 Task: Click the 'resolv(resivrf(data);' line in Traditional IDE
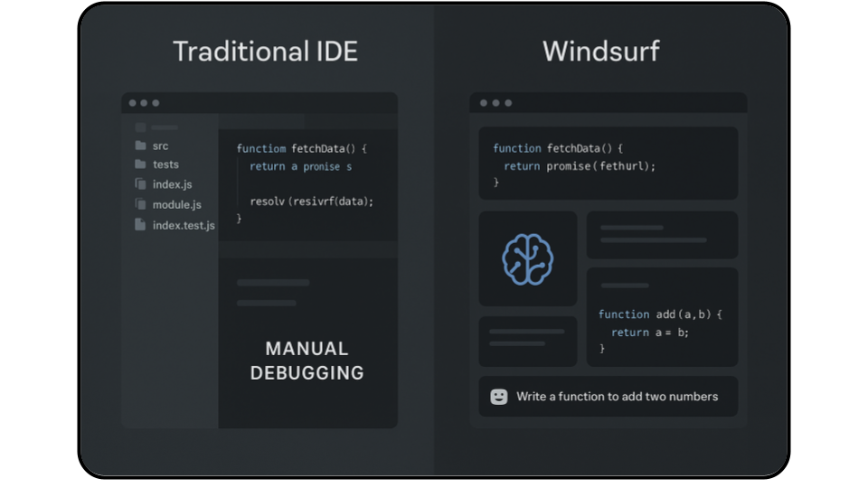pyautogui.click(x=311, y=202)
